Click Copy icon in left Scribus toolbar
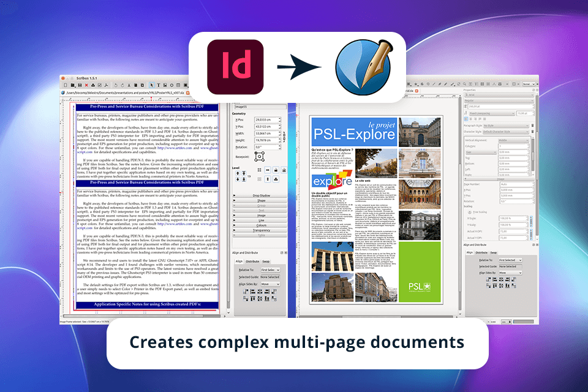Image resolution: width=588 pixels, height=392 pixels. tap(136, 86)
